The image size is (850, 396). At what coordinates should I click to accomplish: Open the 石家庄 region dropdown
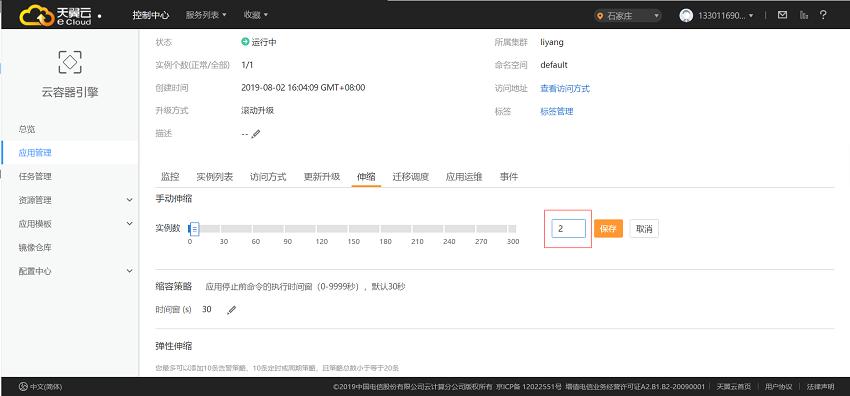coord(628,16)
